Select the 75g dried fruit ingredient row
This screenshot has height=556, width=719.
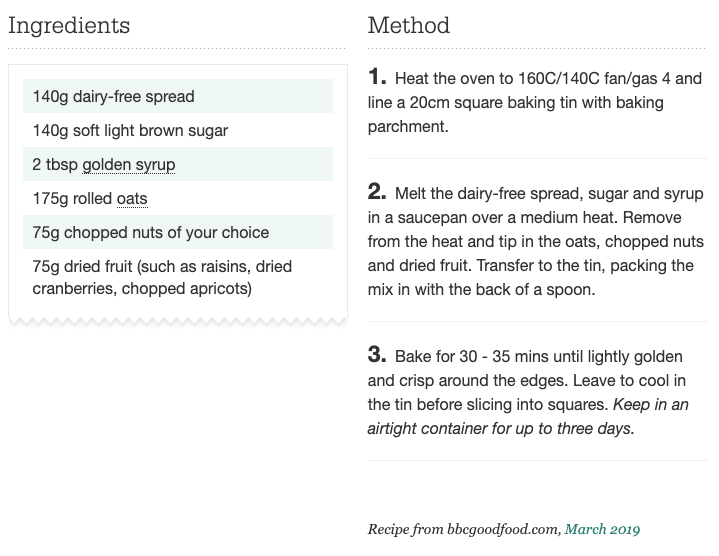point(178,277)
